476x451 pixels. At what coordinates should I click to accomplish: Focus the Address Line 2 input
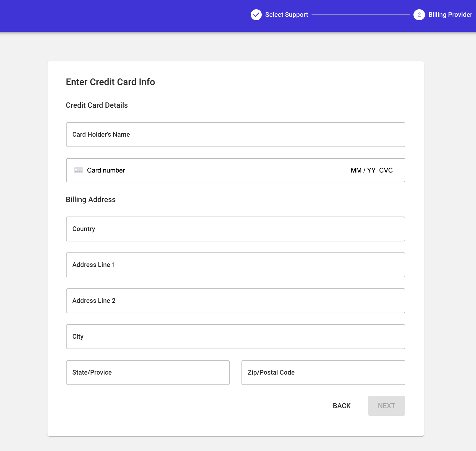tap(235, 301)
